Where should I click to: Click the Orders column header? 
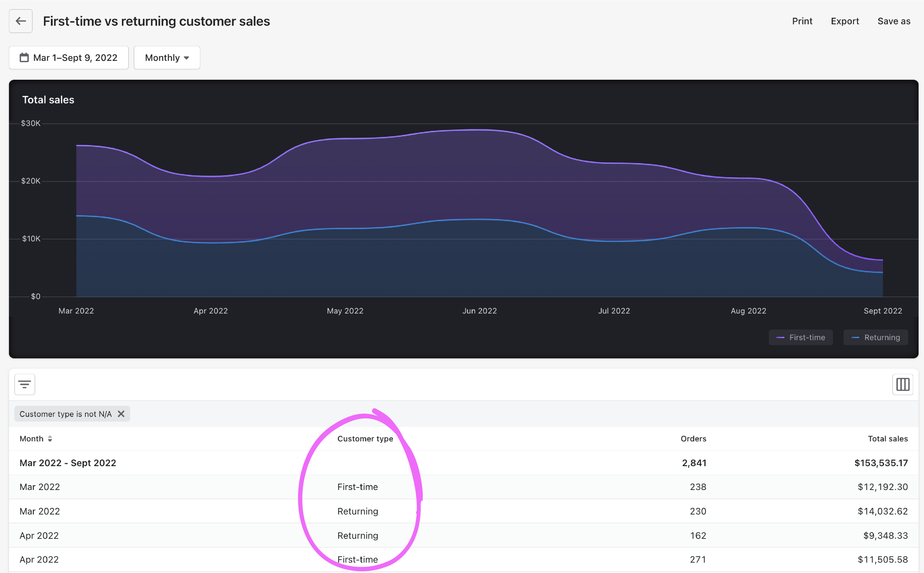(x=693, y=439)
